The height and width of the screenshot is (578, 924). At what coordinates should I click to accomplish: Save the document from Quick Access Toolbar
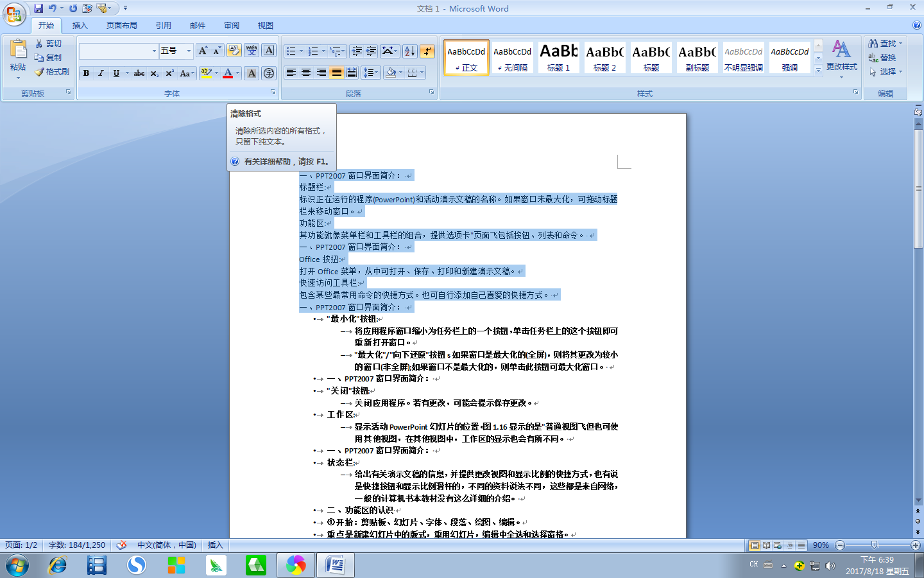pos(38,8)
